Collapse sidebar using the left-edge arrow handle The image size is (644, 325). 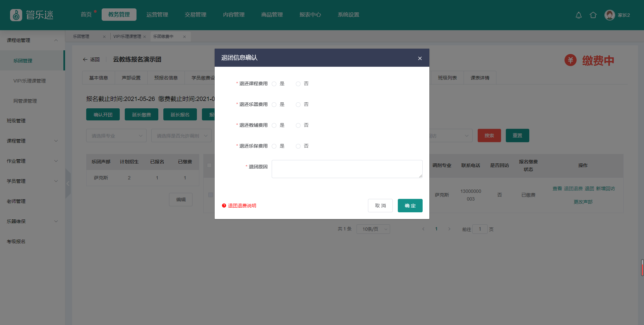pos(68,183)
